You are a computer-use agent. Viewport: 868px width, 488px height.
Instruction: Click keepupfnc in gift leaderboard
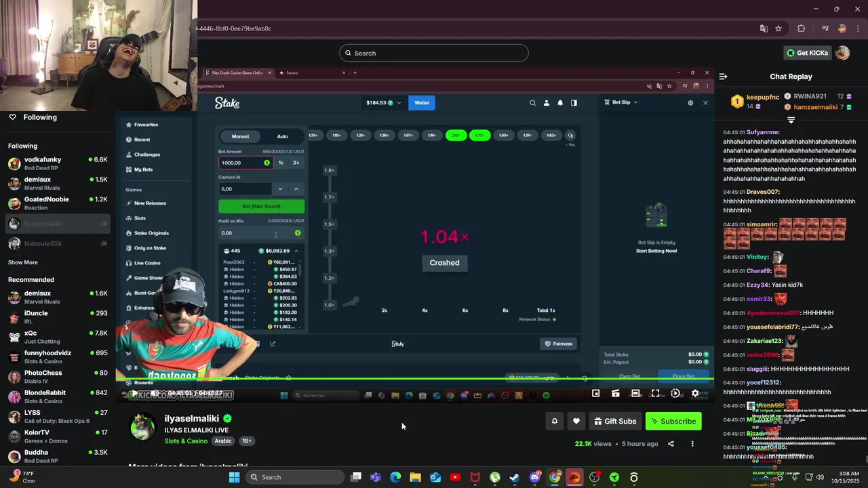click(763, 98)
